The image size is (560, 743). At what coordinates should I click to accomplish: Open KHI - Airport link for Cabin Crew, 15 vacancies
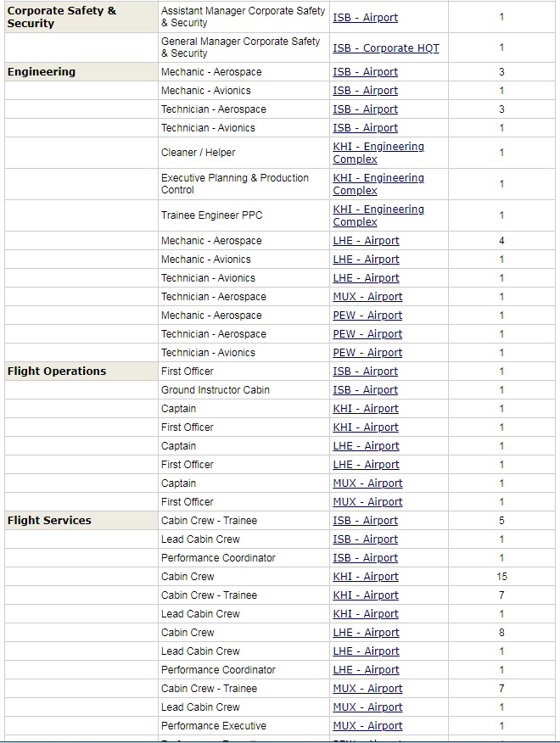pos(366,577)
